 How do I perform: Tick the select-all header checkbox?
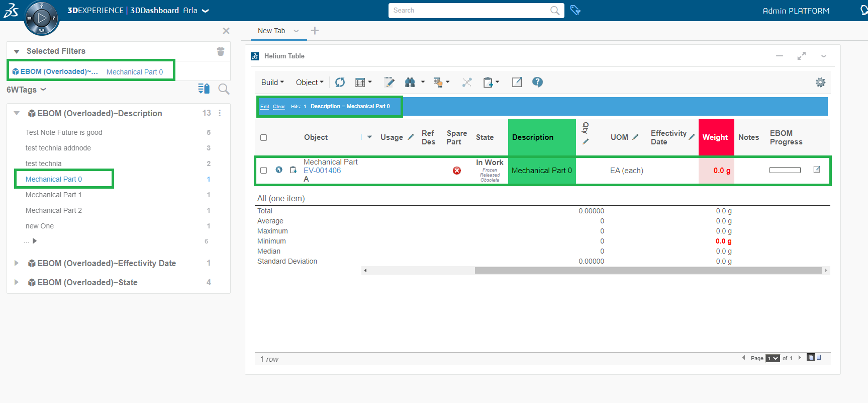264,138
